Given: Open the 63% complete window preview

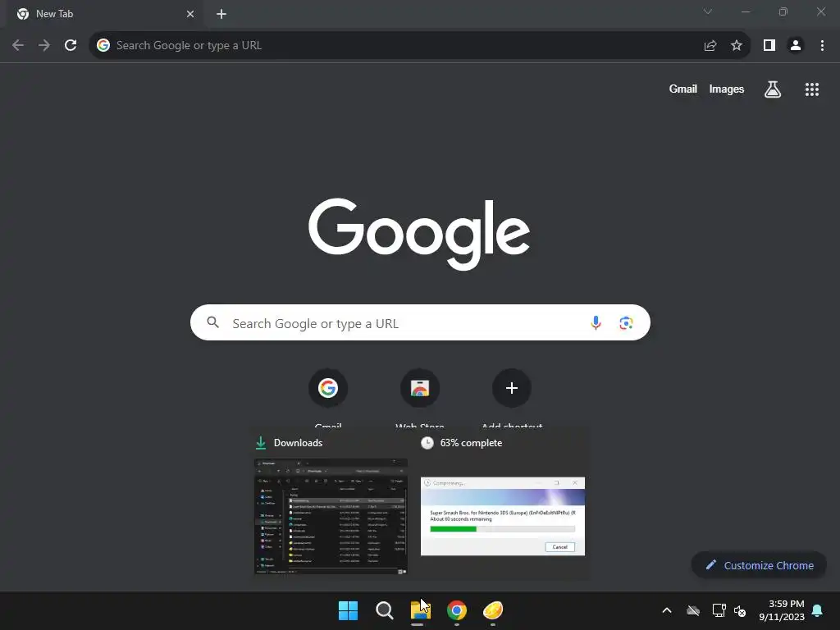Looking at the screenshot, I should [x=503, y=517].
